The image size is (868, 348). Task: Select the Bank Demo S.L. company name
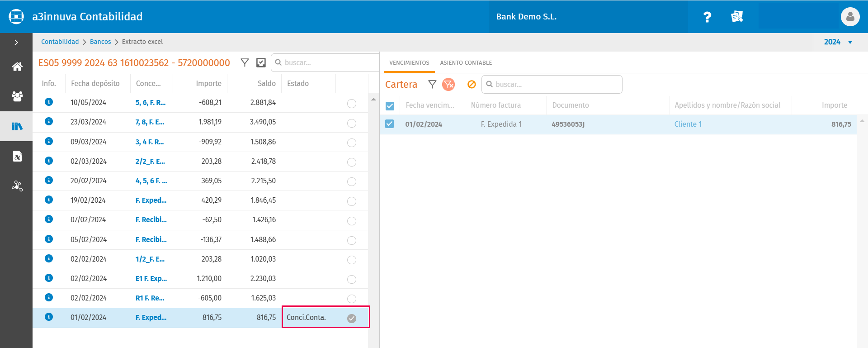[526, 17]
